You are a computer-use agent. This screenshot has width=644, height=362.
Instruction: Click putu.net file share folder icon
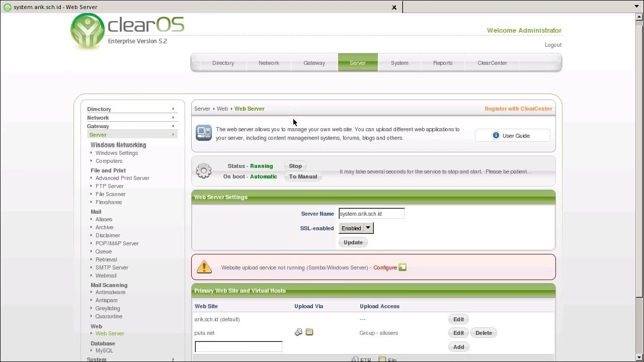pos(309,332)
